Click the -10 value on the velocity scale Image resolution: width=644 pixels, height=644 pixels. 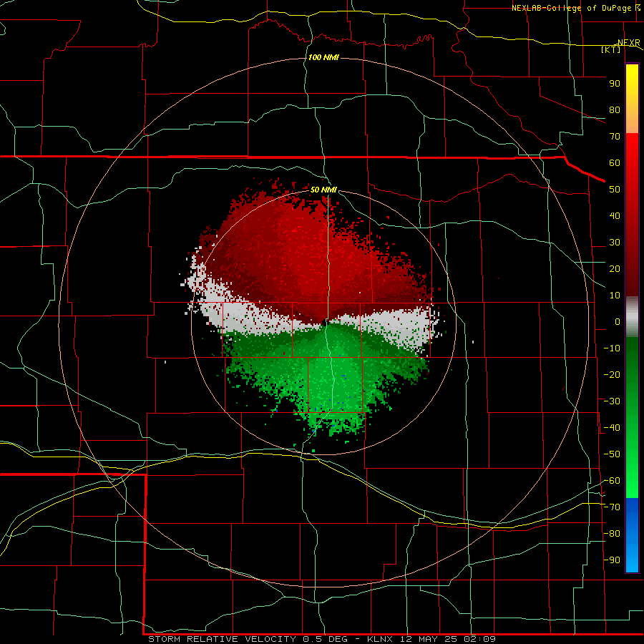(x=612, y=348)
